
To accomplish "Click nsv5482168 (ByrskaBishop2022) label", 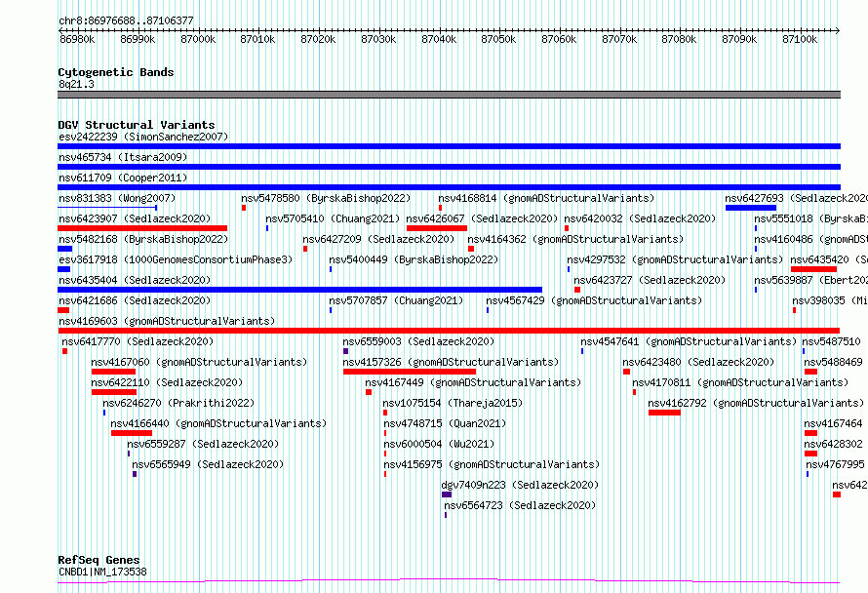I will point(143,239).
